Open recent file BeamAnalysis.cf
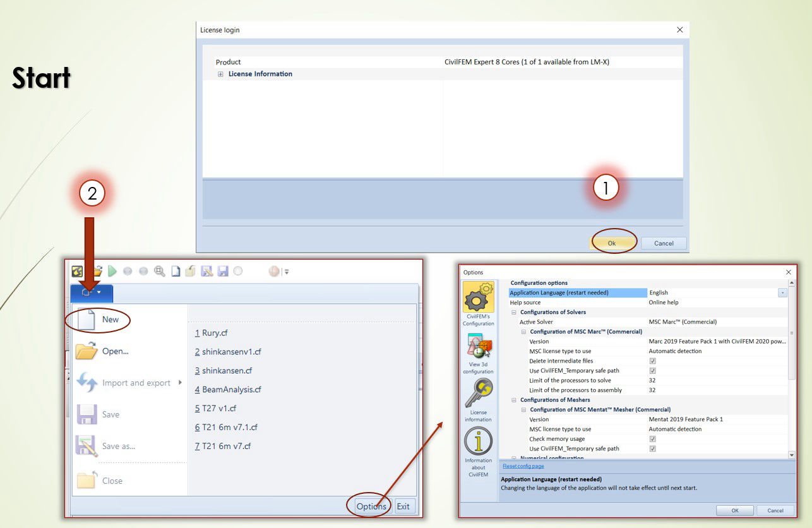Viewport: 812px width, 528px height. 228,390
